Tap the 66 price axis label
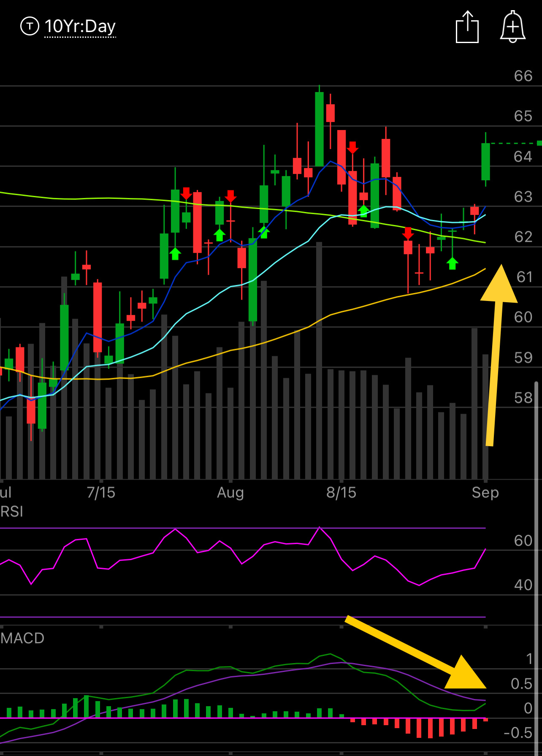 tap(523, 76)
